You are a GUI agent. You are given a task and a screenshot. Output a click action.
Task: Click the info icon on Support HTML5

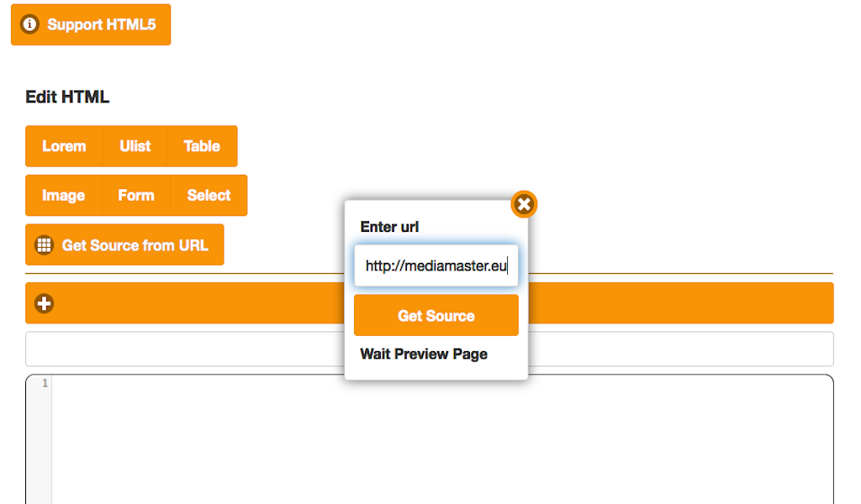pos(29,24)
